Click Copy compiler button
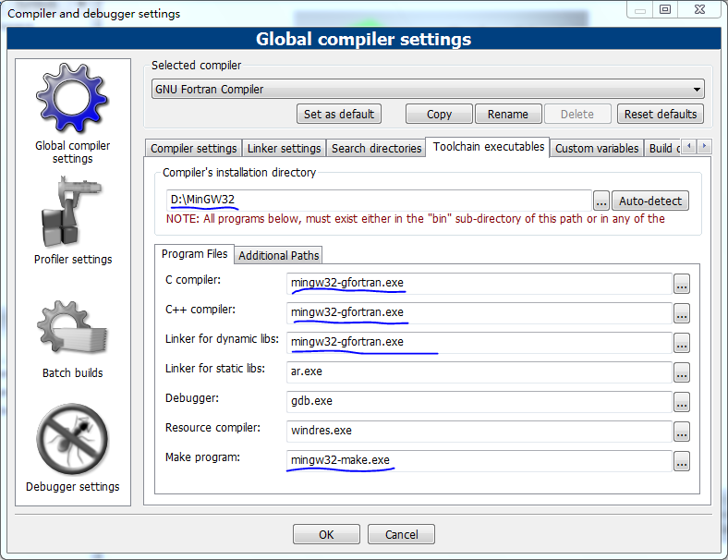 tap(439, 114)
